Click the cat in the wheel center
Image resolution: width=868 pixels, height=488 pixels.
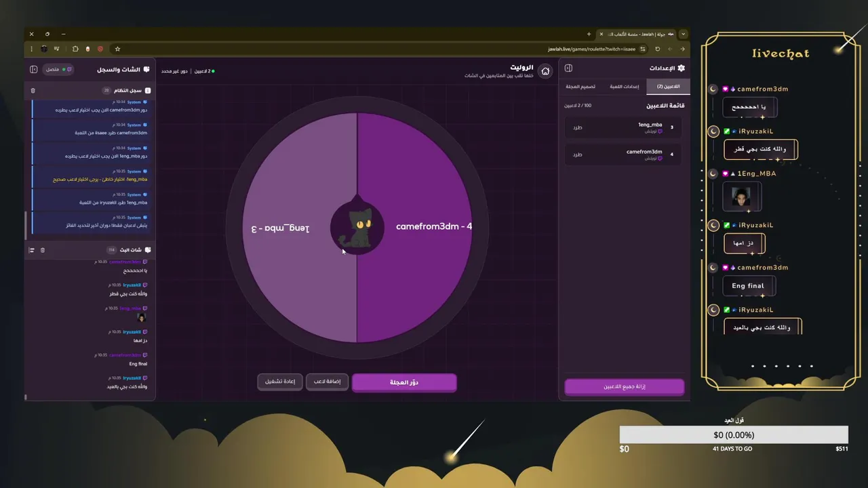[x=357, y=228]
